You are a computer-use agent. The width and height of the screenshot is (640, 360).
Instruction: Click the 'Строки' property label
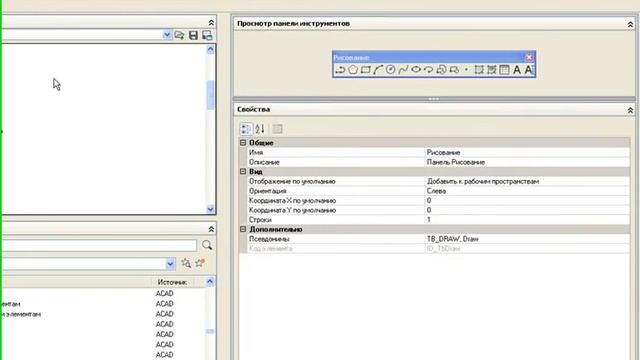pos(260,220)
